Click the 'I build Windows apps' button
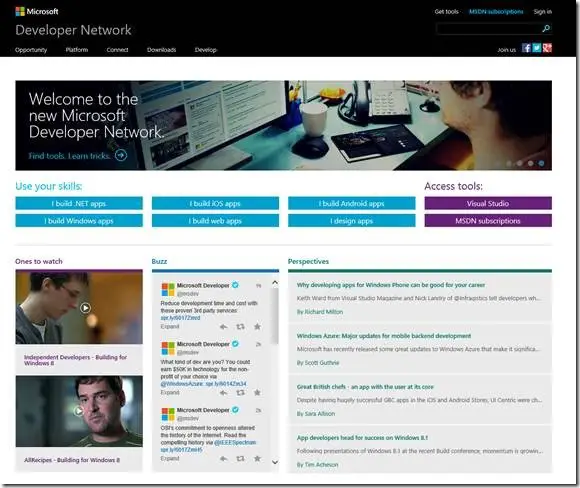 click(x=79, y=221)
